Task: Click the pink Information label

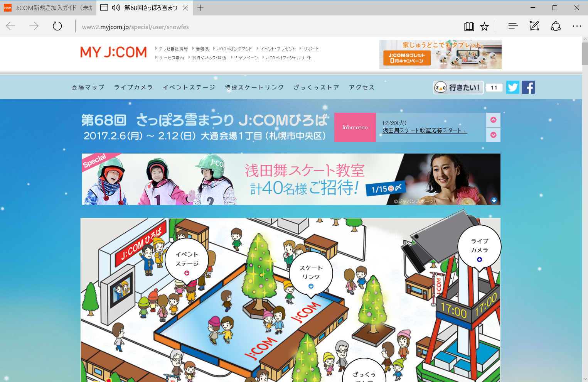Action: [x=355, y=127]
